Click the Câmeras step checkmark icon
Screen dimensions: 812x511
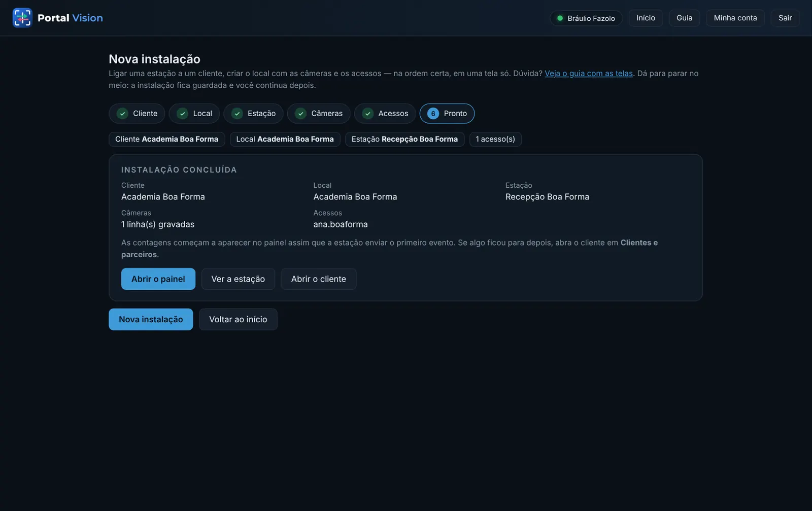(301, 114)
